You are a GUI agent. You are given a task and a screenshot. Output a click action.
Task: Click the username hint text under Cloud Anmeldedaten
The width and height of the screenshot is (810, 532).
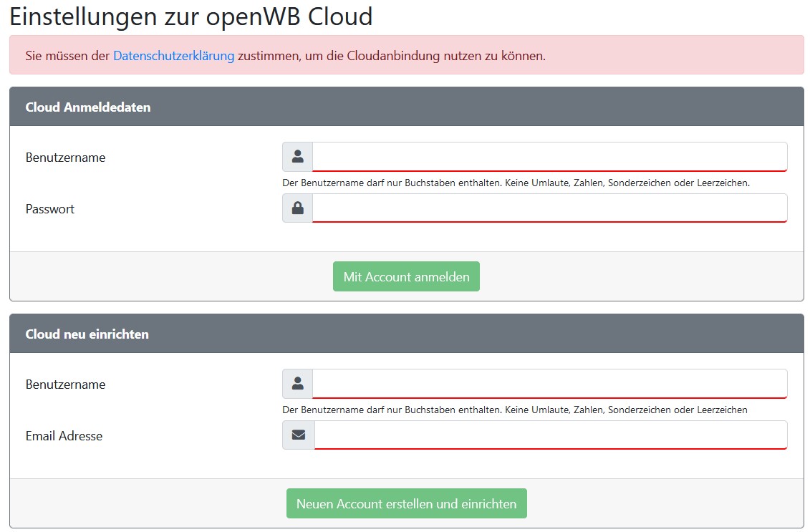(x=516, y=183)
